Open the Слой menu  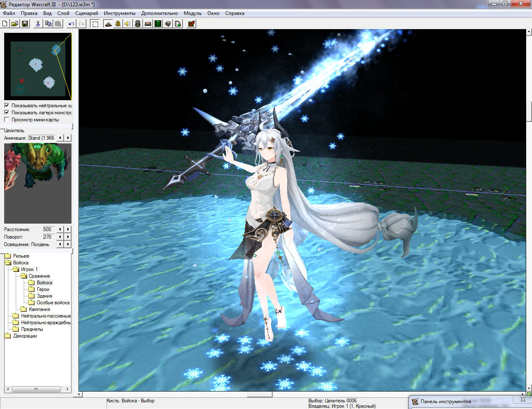tap(63, 13)
